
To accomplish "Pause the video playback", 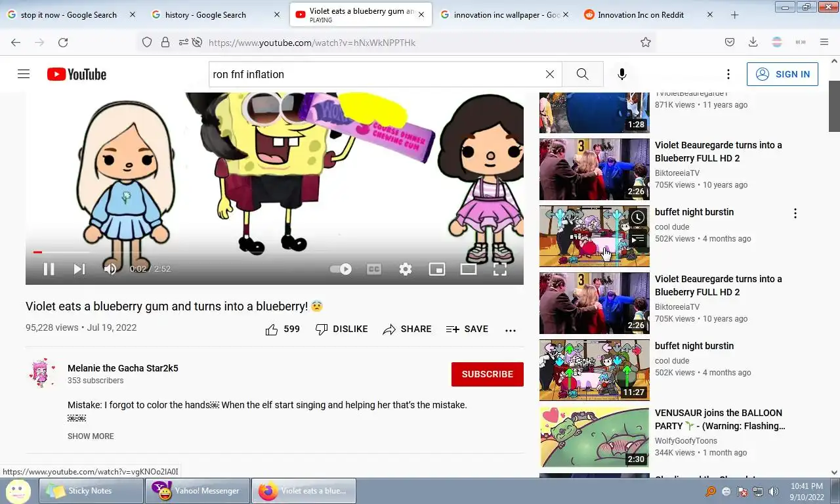I will [x=49, y=269].
